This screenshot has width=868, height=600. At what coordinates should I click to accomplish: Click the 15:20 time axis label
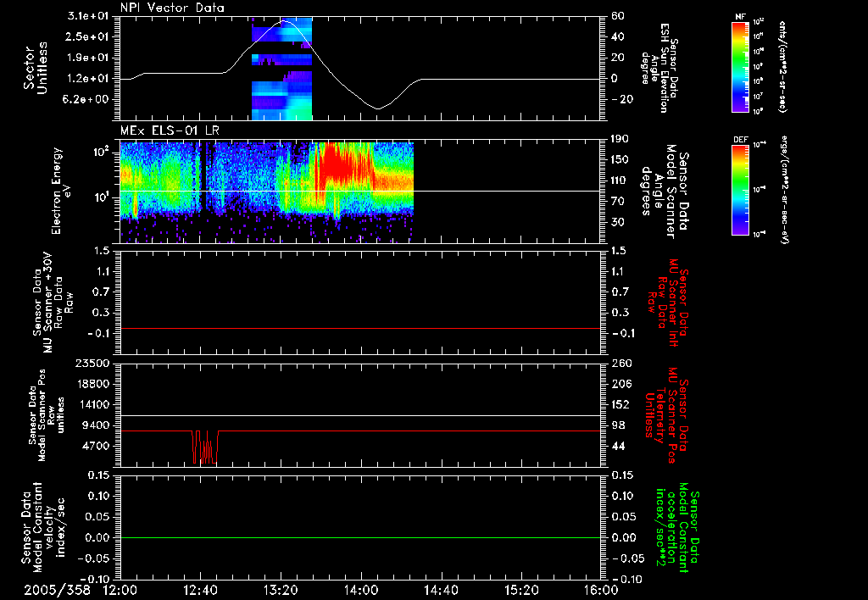521,590
